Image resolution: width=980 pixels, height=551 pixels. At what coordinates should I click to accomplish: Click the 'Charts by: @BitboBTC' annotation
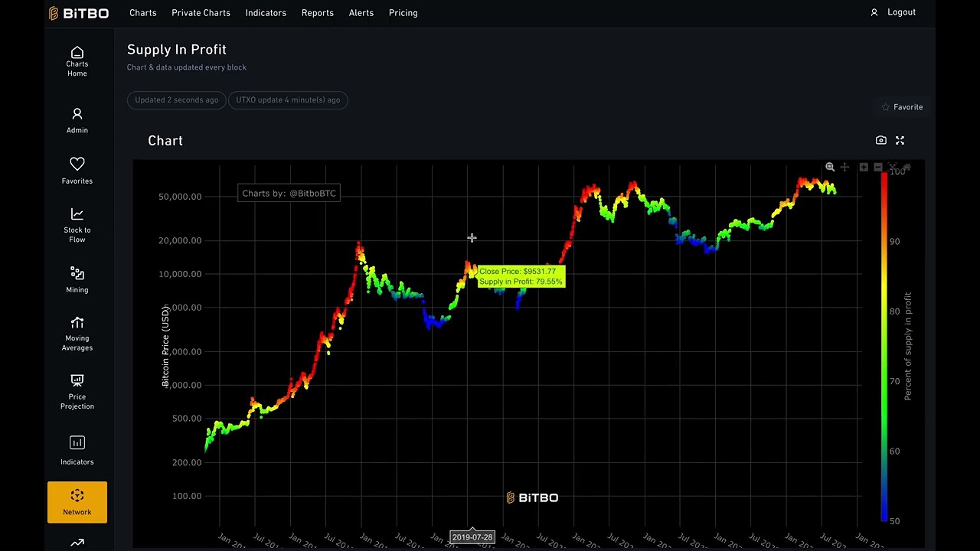coord(289,193)
